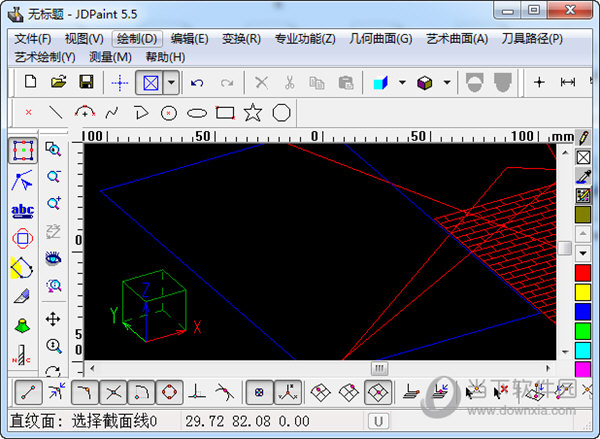
Task: Click the eye view icon in sidebar
Action: 53,258
